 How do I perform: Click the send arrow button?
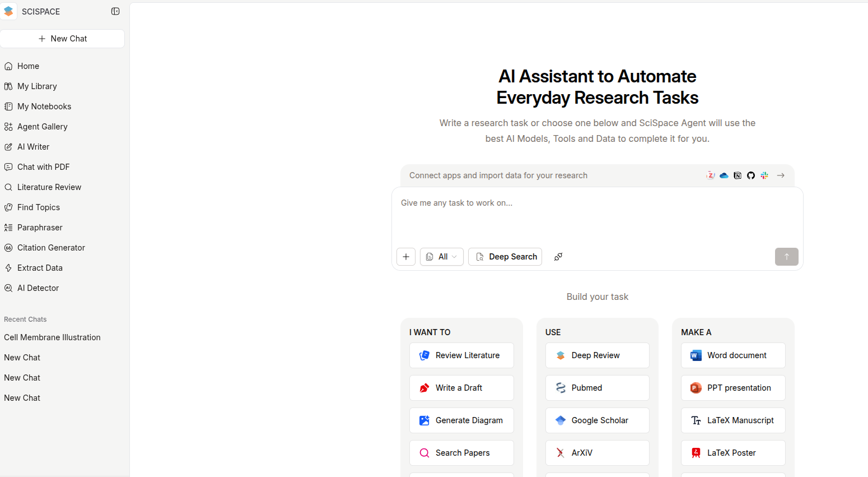pyautogui.click(x=787, y=257)
